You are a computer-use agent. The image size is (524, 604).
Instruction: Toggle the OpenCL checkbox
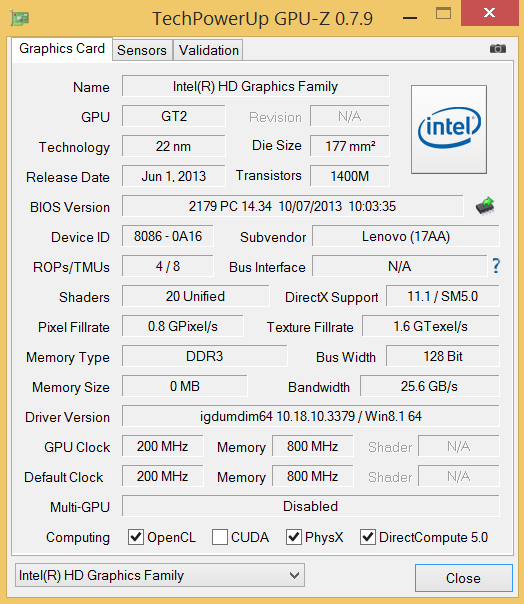click(x=136, y=537)
